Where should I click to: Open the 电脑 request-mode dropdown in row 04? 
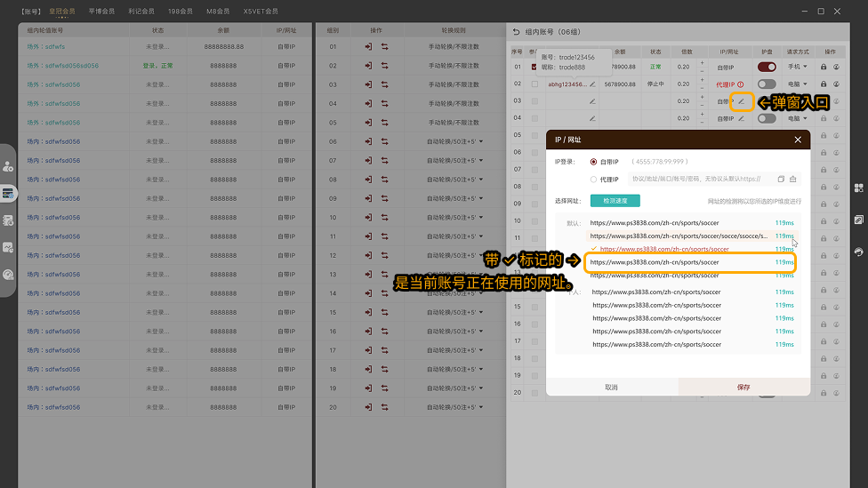pos(798,118)
